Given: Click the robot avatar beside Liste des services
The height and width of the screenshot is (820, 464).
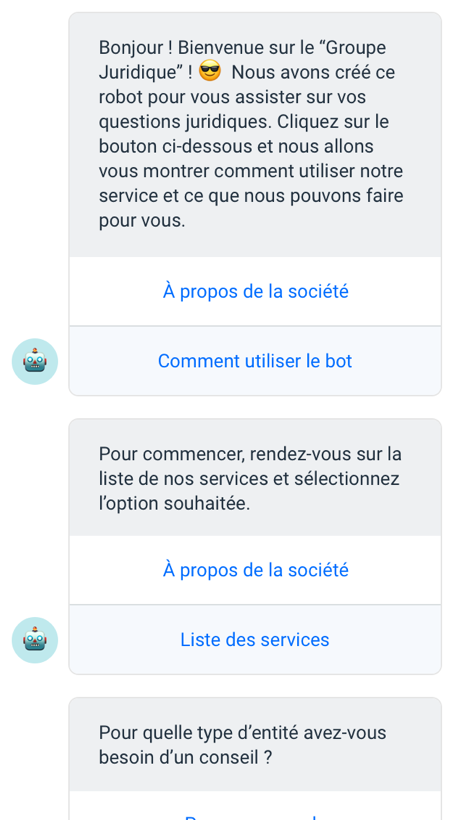Looking at the screenshot, I should click(35, 640).
